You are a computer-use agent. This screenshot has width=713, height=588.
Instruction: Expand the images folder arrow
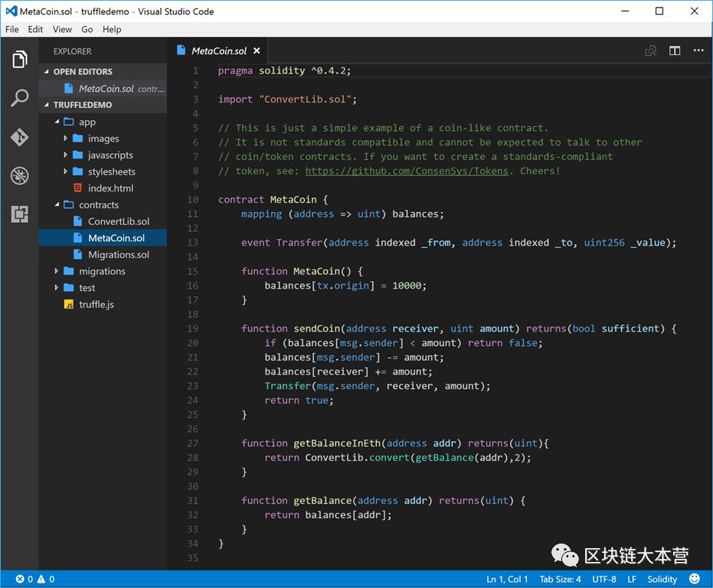[x=66, y=139]
